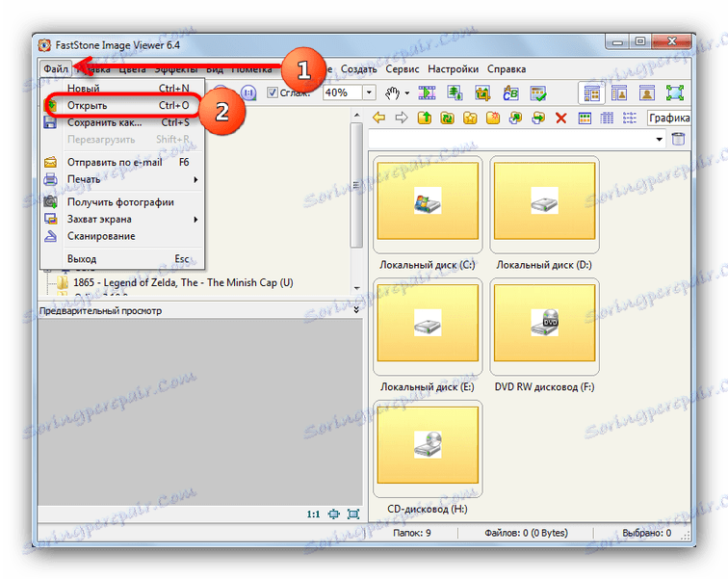
Task: Open full screen preview icon
Action: click(x=353, y=514)
